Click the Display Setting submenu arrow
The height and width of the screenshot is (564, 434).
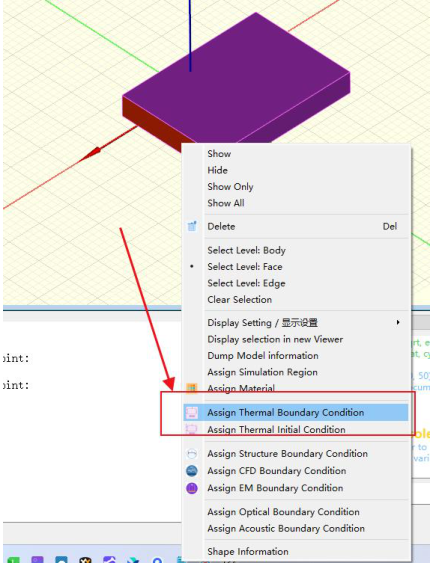(x=398, y=323)
